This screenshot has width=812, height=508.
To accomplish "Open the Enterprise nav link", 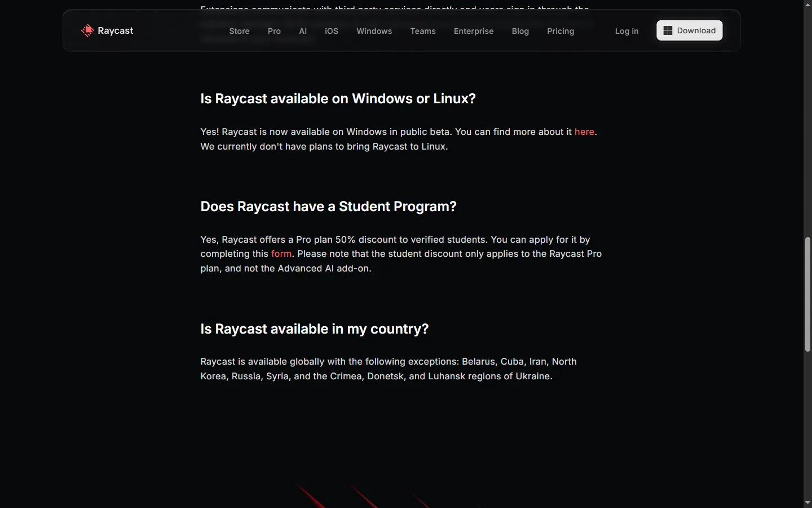I will (474, 31).
